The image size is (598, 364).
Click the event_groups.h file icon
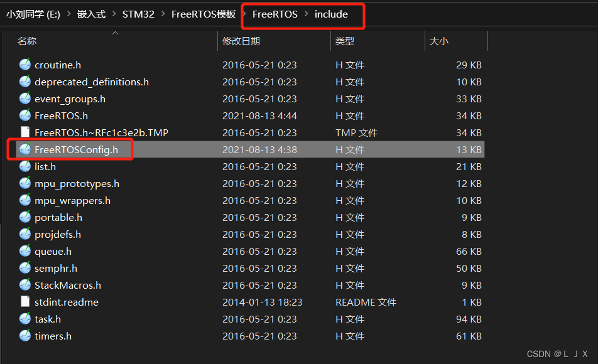point(25,99)
